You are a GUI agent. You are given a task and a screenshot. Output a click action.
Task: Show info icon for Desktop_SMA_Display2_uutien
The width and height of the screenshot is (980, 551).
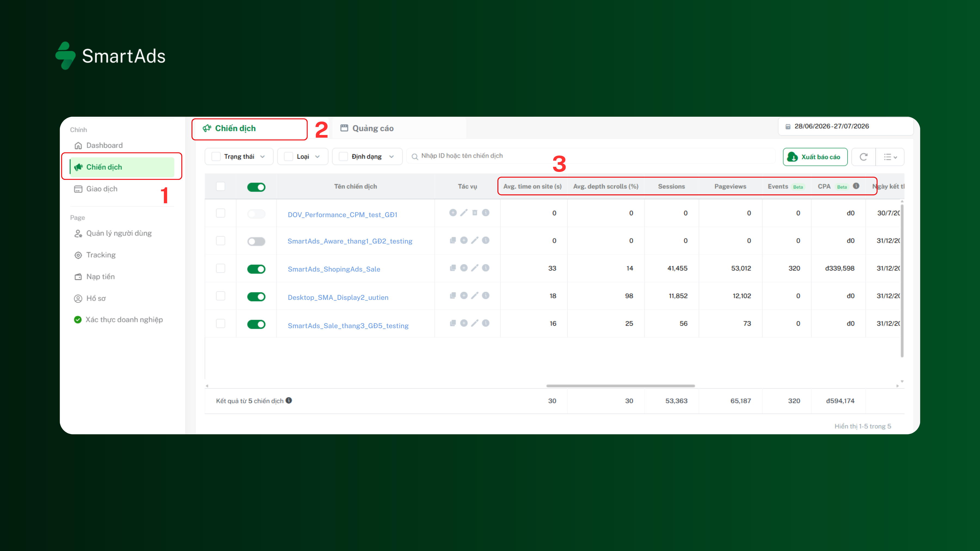click(x=486, y=295)
